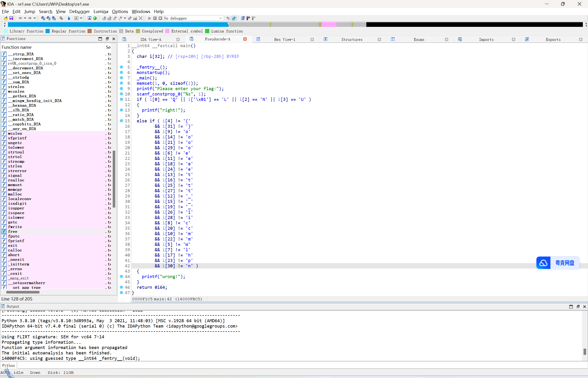Screen dimensions: 588x378
Task: Click the Python language button
Action: pyautogui.click(x=9, y=365)
